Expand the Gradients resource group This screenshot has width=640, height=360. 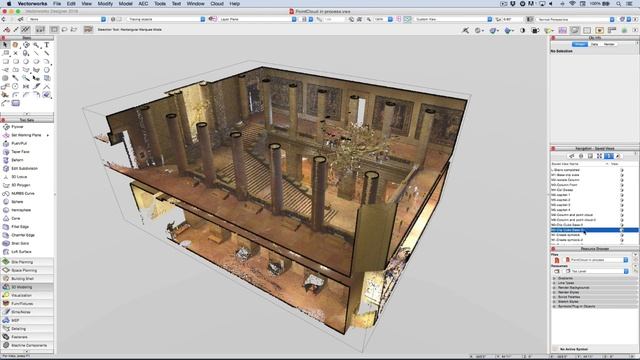554,278
